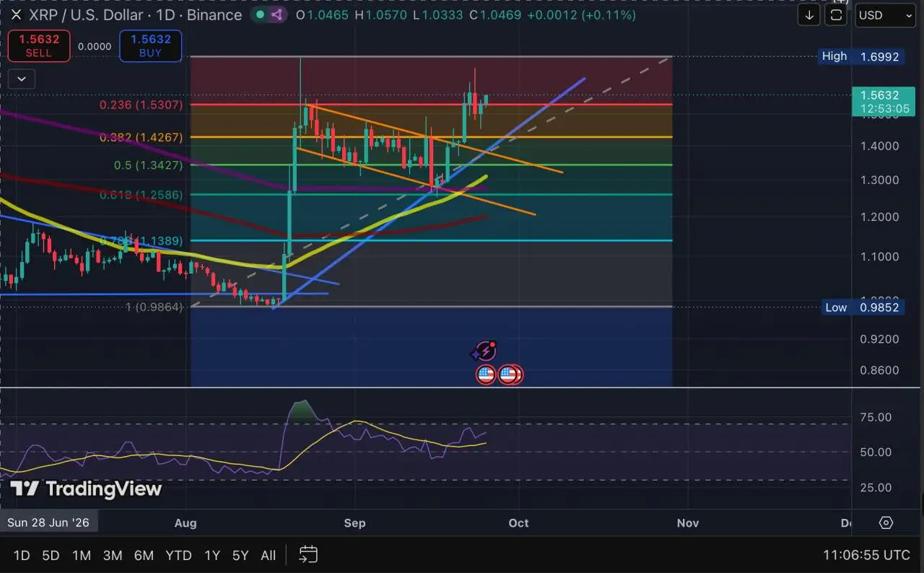Click the first US flag economic event marker
This screenshot has width=924, height=573.
[x=486, y=375]
